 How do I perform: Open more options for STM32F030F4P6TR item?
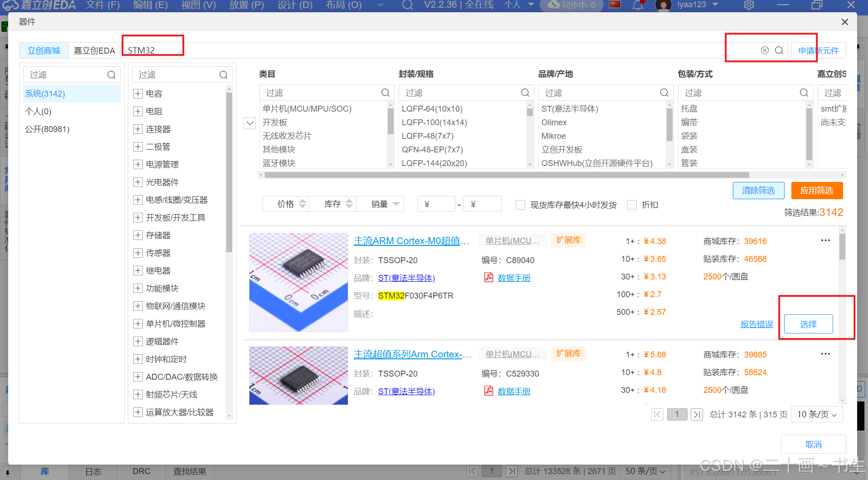click(x=825, y=240)
